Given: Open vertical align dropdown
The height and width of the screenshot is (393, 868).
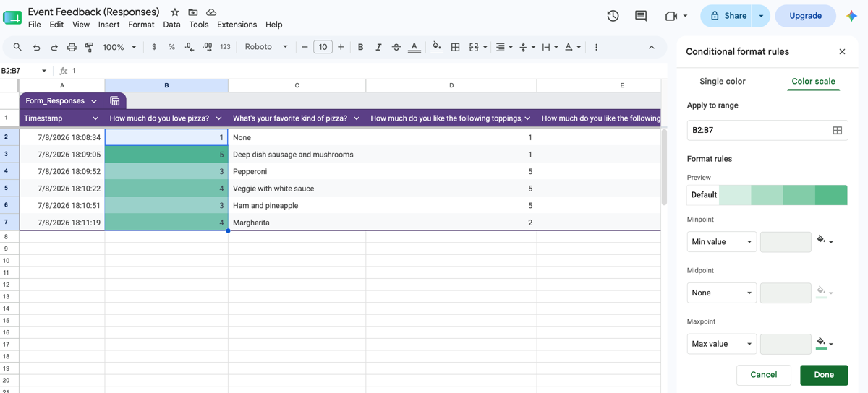Looking at the screenshot, I should pyautogui.click(x=527, y=47).
